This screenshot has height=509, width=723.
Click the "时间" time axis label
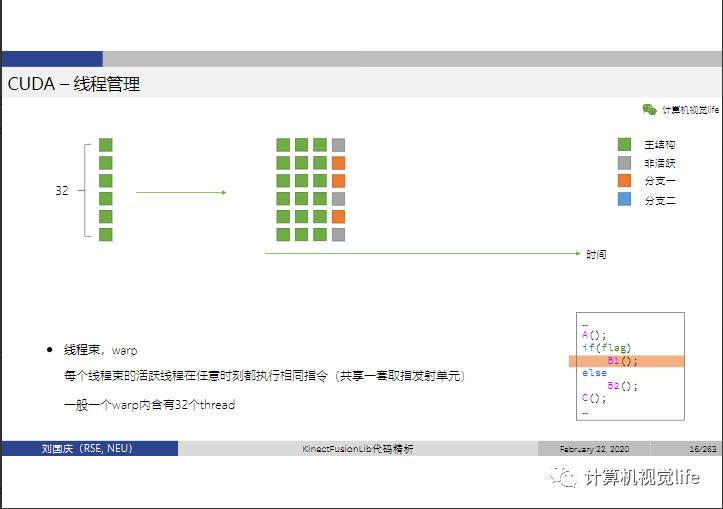point(596,254)
